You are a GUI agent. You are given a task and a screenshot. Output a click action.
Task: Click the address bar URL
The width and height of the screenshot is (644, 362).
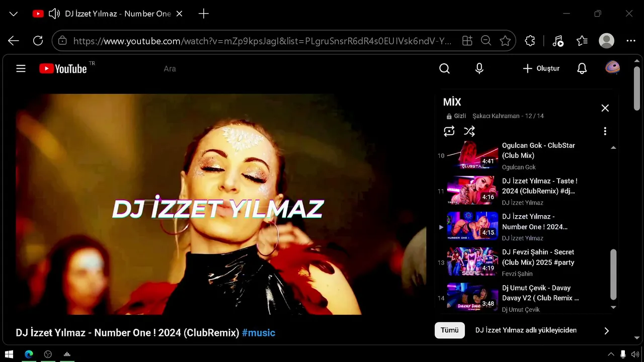[x=262, y=41]
